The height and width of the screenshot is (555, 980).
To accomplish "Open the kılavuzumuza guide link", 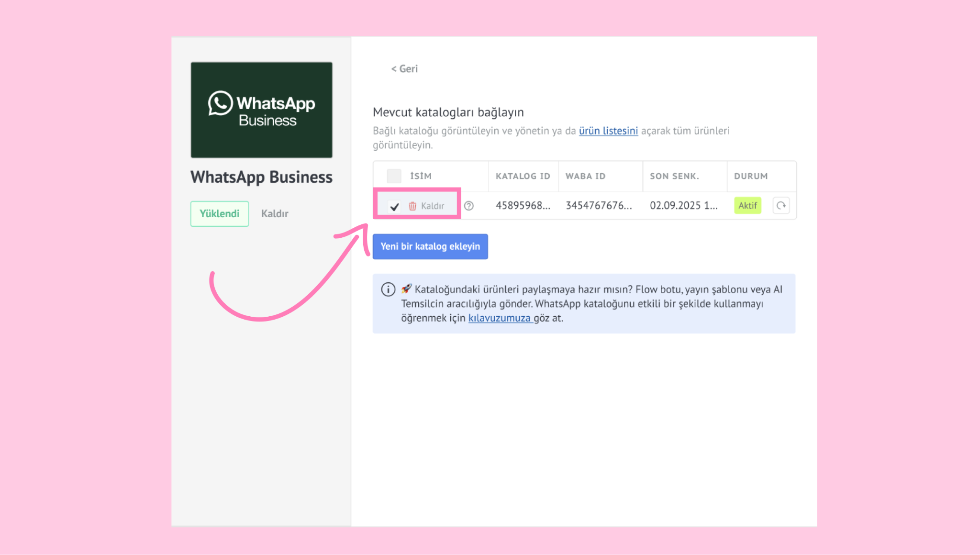I will pyautogui.click(x=500, y=318).
